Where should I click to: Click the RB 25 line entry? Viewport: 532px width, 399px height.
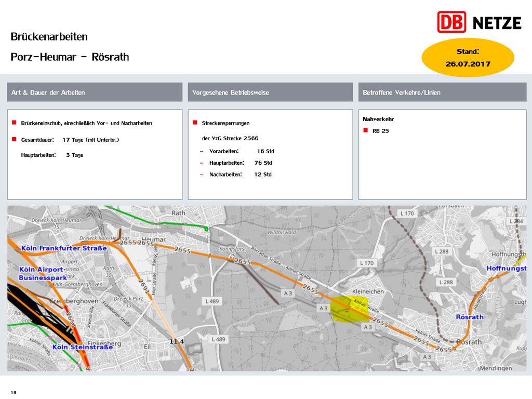coord(381,131)
